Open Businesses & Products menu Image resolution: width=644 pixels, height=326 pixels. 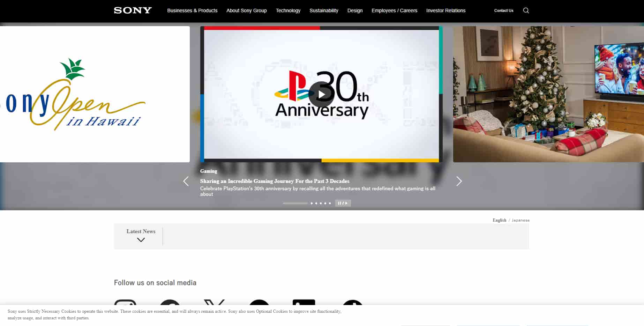coord(192,10)
